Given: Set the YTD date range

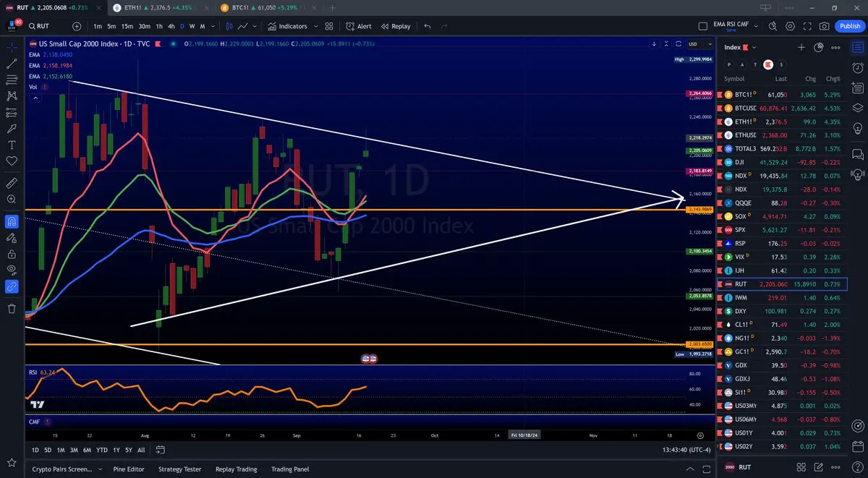Looking at the screenshot, I should coord(101,450).
